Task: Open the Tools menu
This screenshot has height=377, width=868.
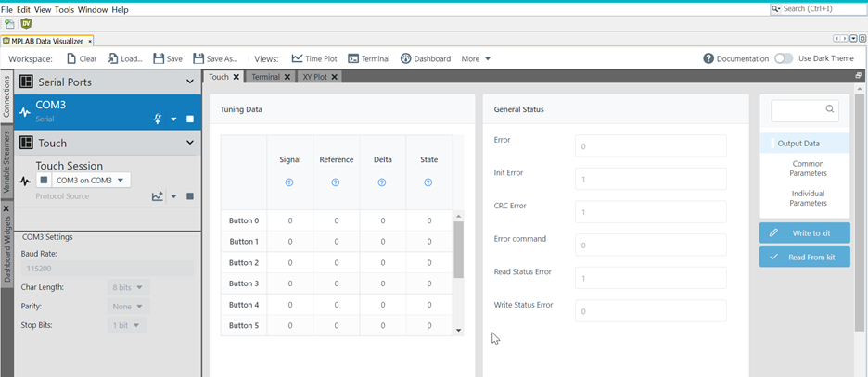Action: [x=64, y=9]
